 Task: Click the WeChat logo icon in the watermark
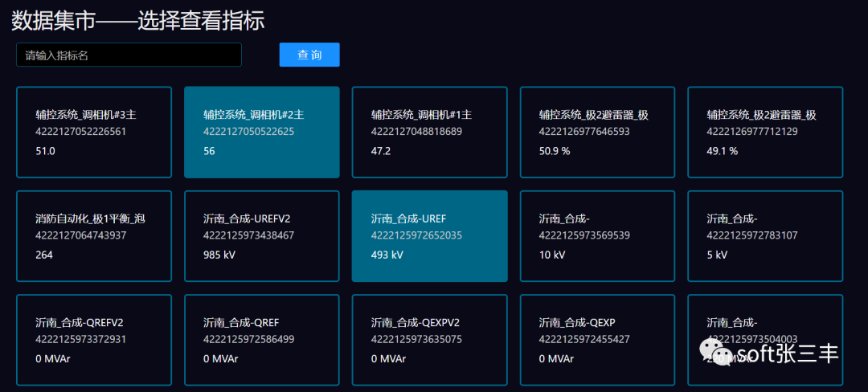click(716, 352)
